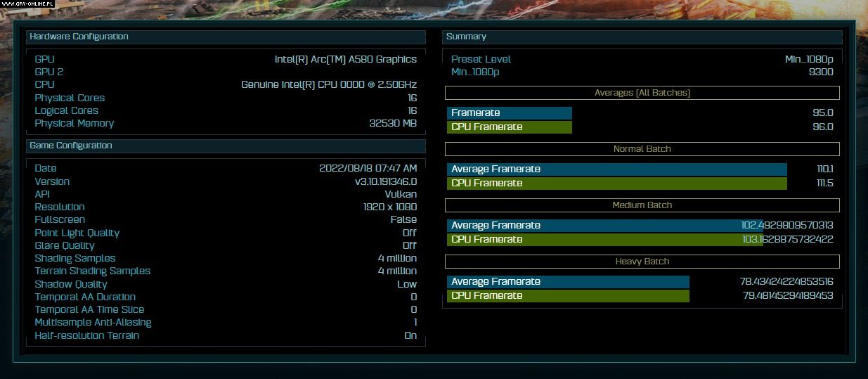
Task: Open the Shadow Quality Low setting
Action: click(x=406, y=284)
